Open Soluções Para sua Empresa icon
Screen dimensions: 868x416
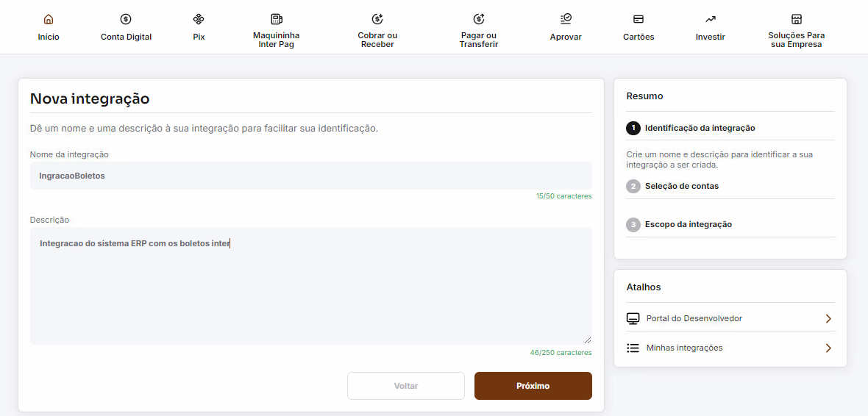pyautogui.click(x=796, y=19)
